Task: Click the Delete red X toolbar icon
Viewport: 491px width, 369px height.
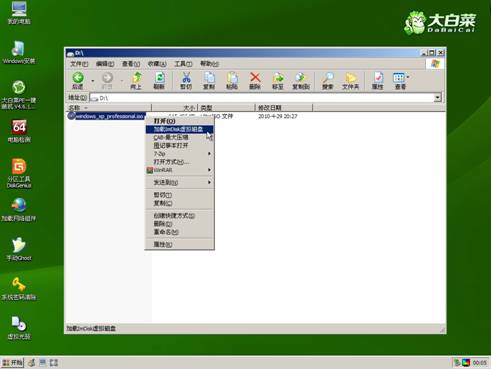Action: point(255,81)
